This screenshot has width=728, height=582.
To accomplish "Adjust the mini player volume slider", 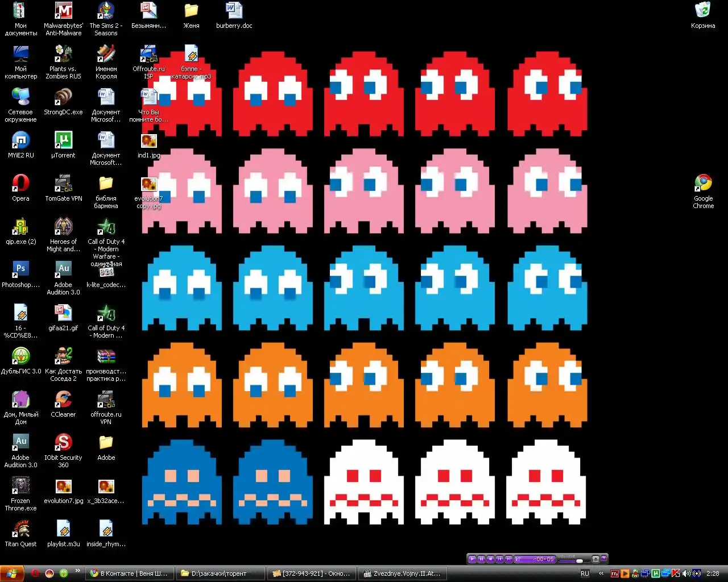I will (x=579, y=561).
